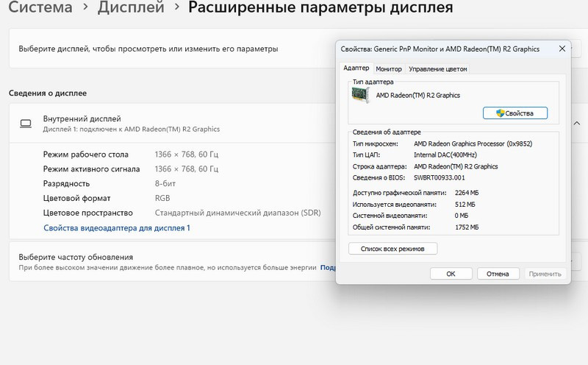Click the dialog title Свойства: Generic PnP Monitor
This screenshot has width=588, height=365.
pos(440,49)
